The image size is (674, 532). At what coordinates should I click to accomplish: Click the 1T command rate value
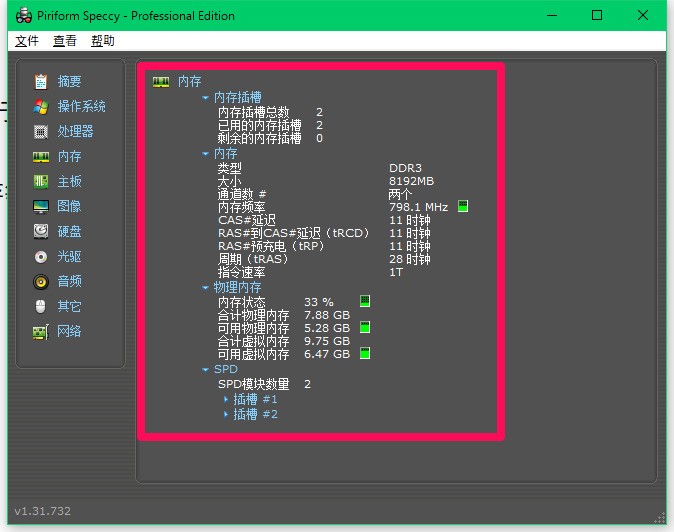click(x=396, y=272)
